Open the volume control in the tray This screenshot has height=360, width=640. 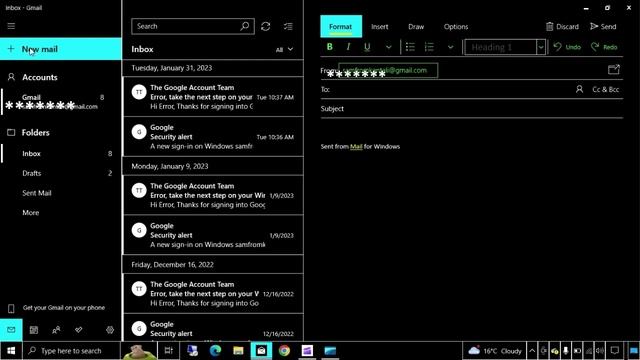click(600, 351)
